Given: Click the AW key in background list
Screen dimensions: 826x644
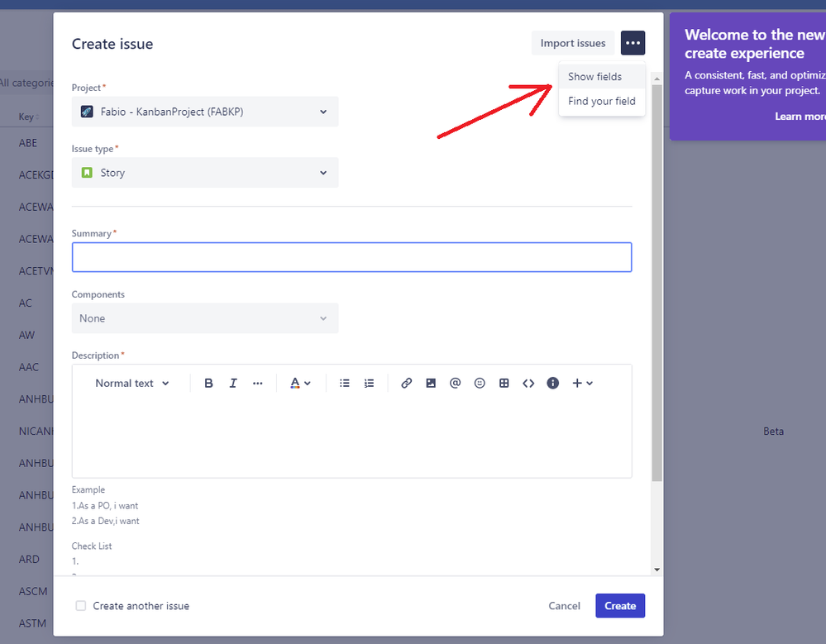Looking at the screenshot, I should (x=26, y=336).
